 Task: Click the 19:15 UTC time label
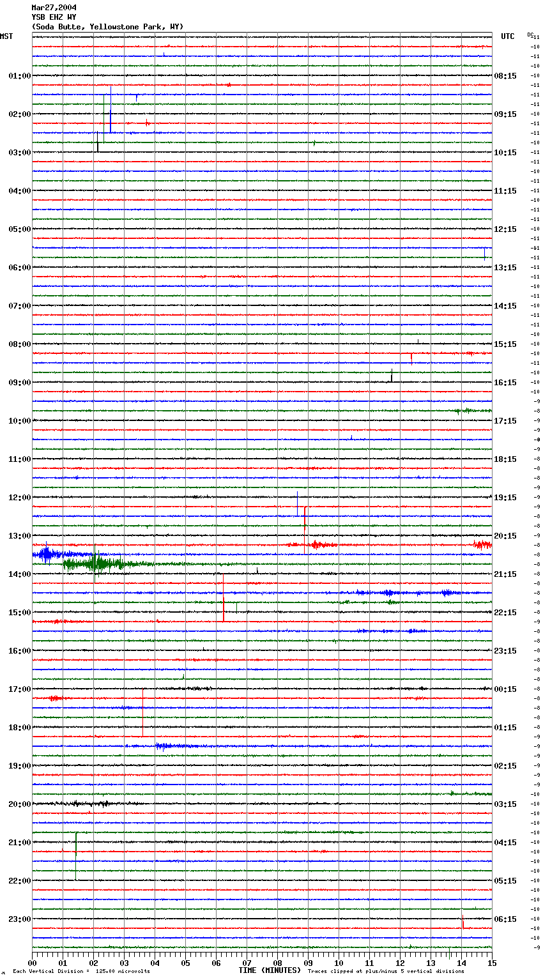pyautogui.click(x=505, y=498)
